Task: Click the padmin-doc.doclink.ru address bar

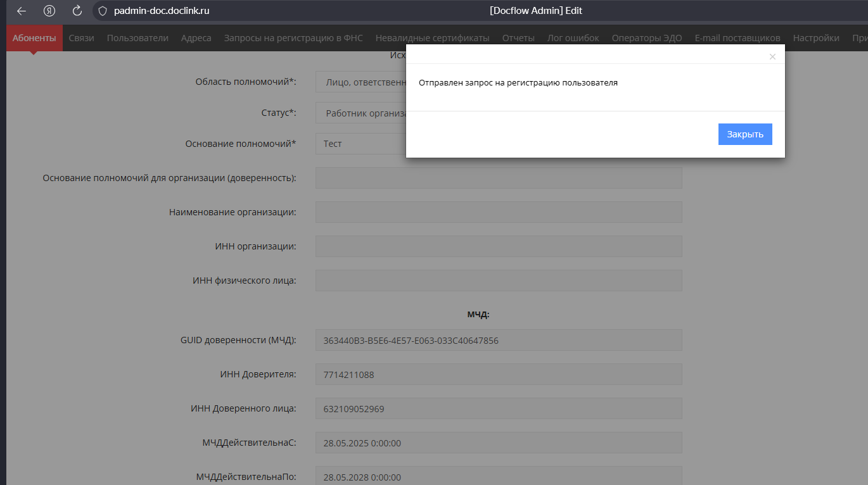Action: coord(162,11)
